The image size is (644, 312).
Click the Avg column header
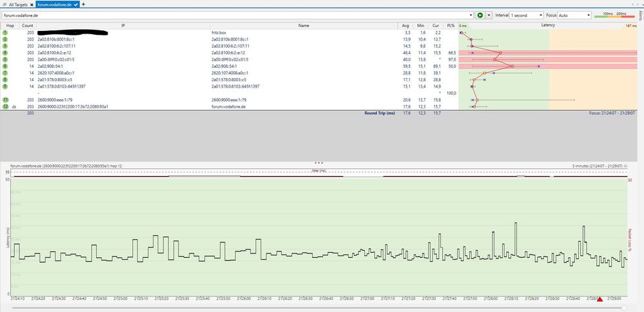pos(405,25)
